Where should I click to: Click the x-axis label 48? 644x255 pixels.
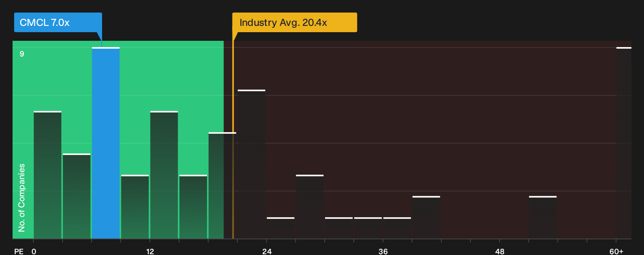499,251
